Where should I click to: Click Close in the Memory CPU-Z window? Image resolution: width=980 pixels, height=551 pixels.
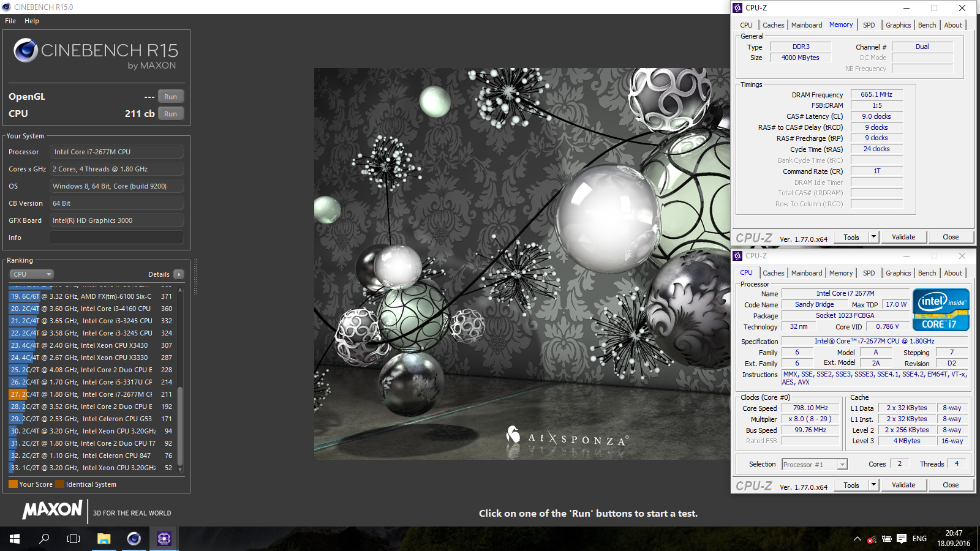(951, 237)
